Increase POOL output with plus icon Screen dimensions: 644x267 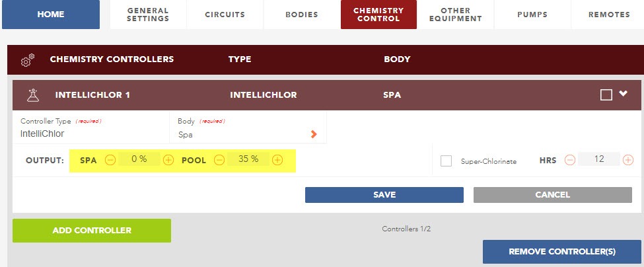point(277,160)
